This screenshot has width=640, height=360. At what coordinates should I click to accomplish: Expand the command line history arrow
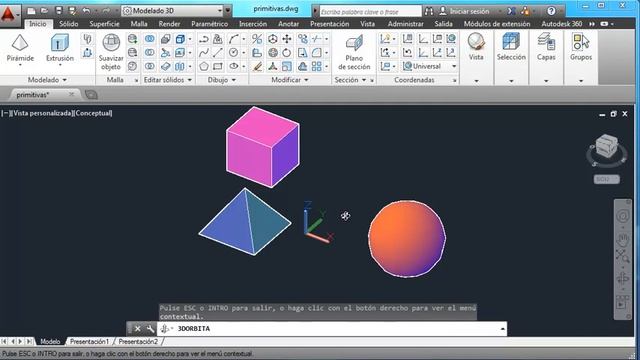click(502, 329)
